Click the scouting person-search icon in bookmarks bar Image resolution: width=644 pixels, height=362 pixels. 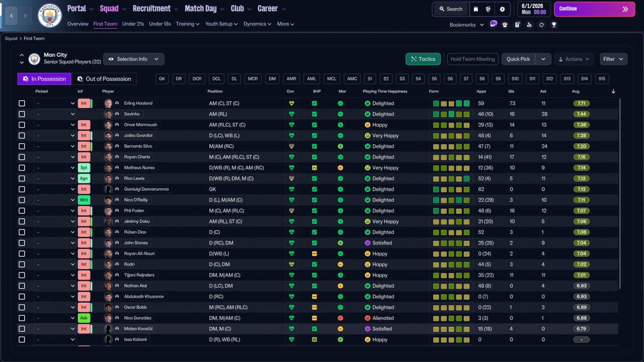(x=529, y=25)
